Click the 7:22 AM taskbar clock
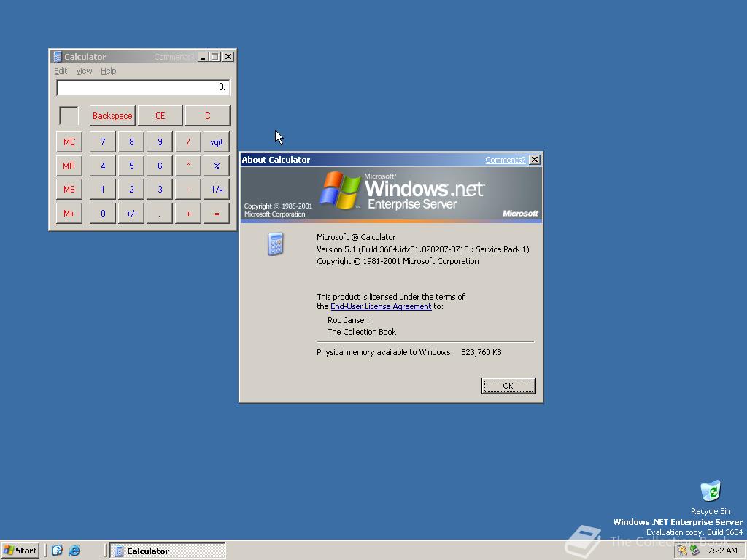This screenshot has width=747, height=560. coord(722,551)
